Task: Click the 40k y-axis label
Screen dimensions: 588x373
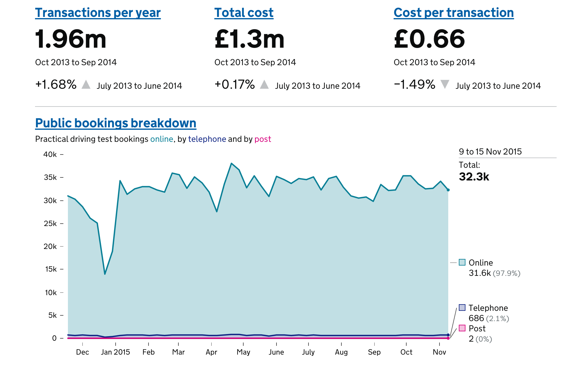Action: click(50, 155)
